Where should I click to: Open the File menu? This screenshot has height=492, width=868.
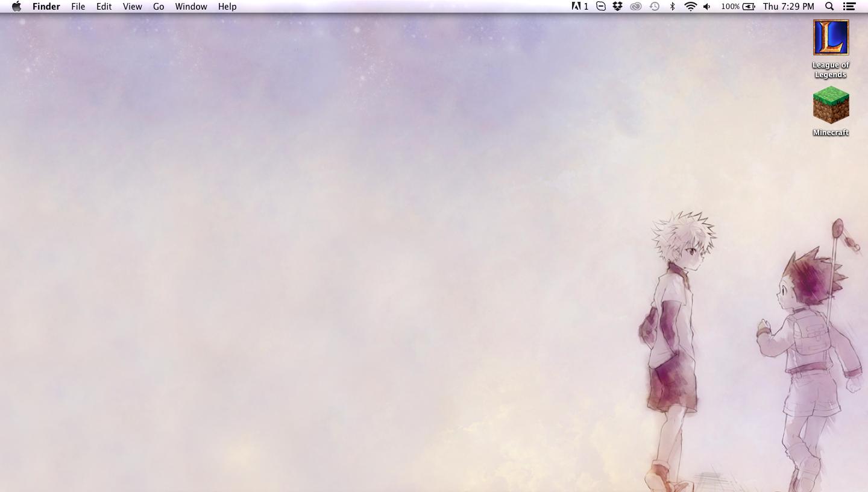click(x=78, y=7)
